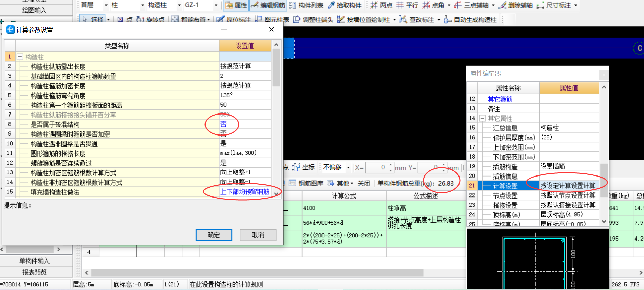The height and width of the screenshot is (290, 644).
Task: Select the 是否属于砖混结构 value cell 否
Action: pyautogui.click(x=245, y=124)
